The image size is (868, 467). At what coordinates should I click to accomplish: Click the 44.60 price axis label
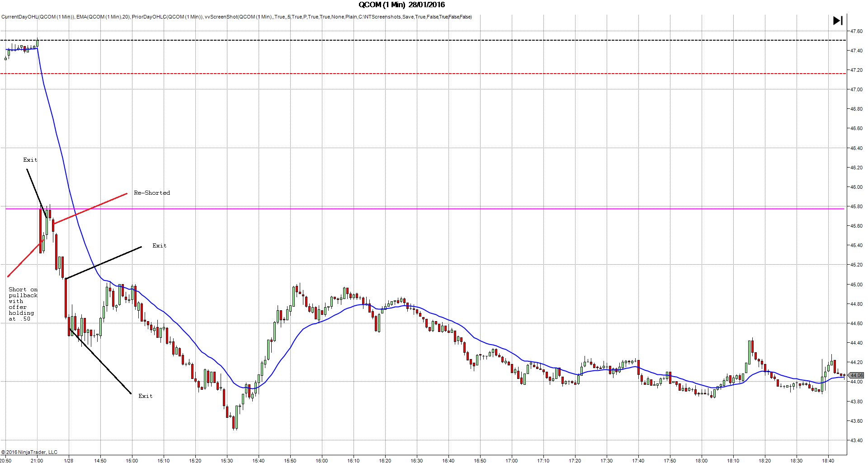(856, 324)
